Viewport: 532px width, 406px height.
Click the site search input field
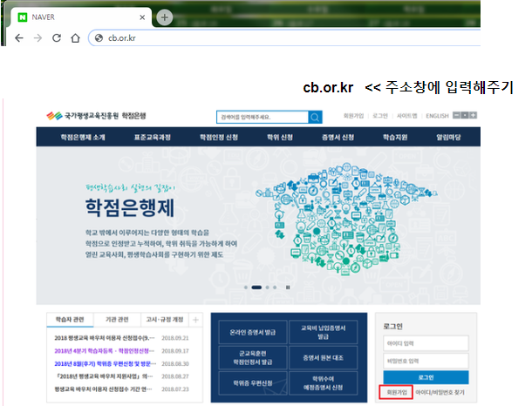(263, 117)
